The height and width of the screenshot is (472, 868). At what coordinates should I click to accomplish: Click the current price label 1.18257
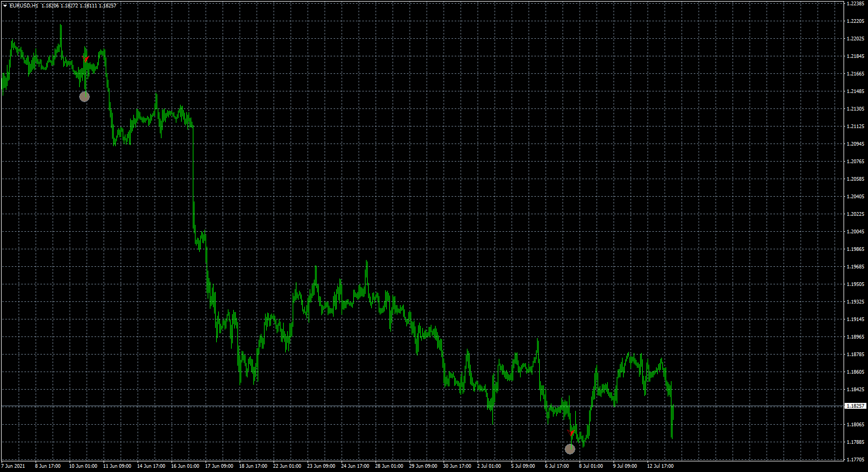[x=855, y=406]
